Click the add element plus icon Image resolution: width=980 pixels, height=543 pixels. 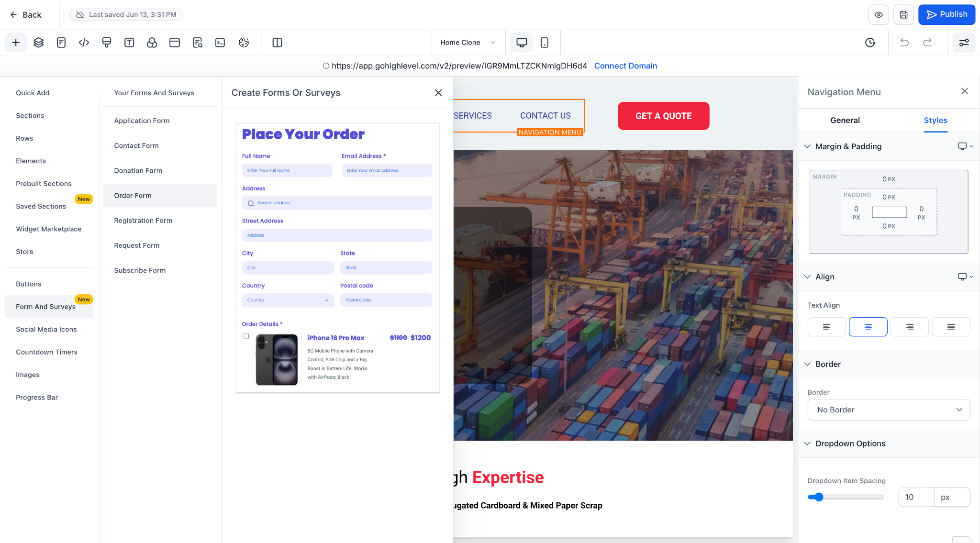click(16, 43)
